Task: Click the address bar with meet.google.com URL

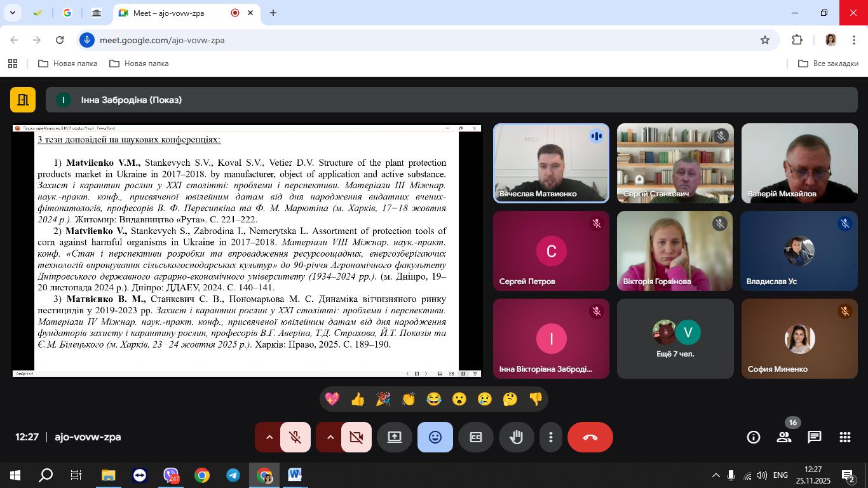Action: (419, 40)
